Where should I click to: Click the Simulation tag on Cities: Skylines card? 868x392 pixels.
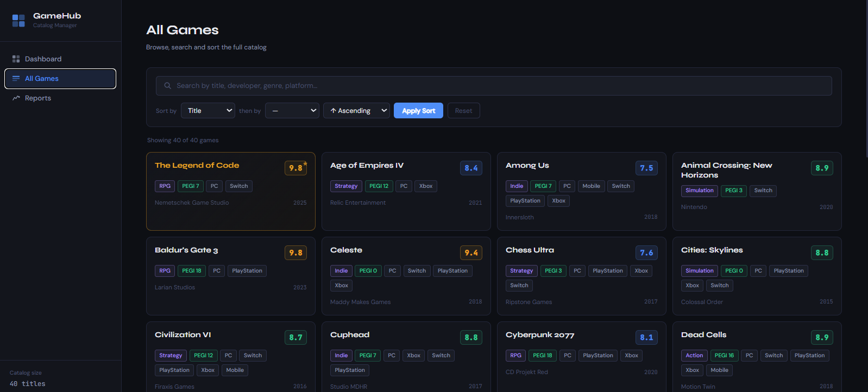pyautogui.click(x=700, y=271)
